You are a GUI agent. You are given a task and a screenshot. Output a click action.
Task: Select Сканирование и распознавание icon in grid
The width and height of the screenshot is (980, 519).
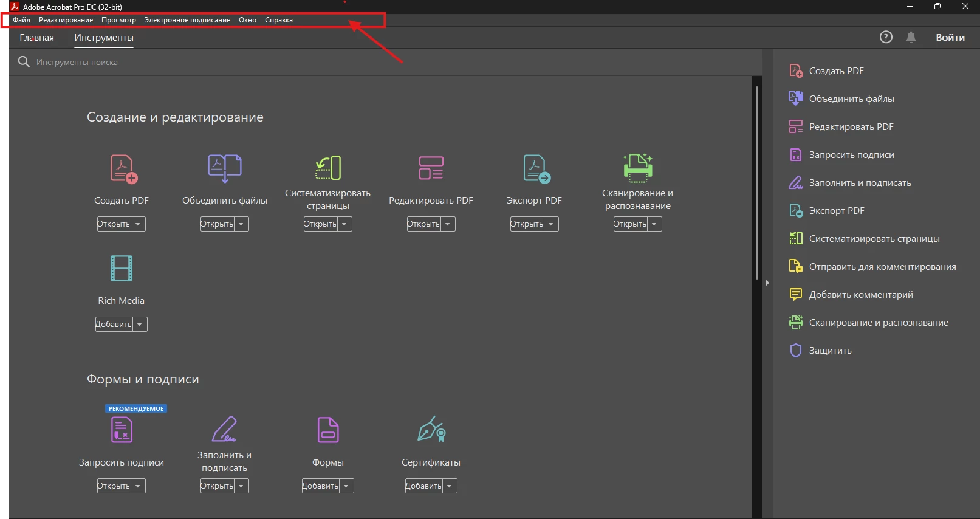click(637, 168)
